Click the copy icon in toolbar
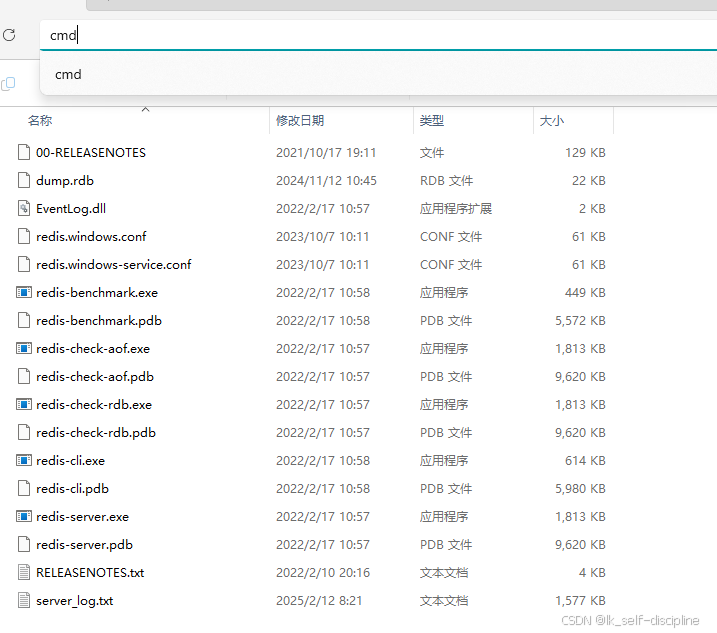The height and width of the screenshot is (633, 717). (x=8, y=84)
